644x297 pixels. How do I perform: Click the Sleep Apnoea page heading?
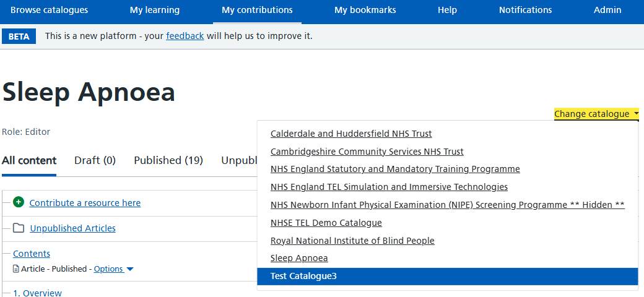click(x=89, y=92)
